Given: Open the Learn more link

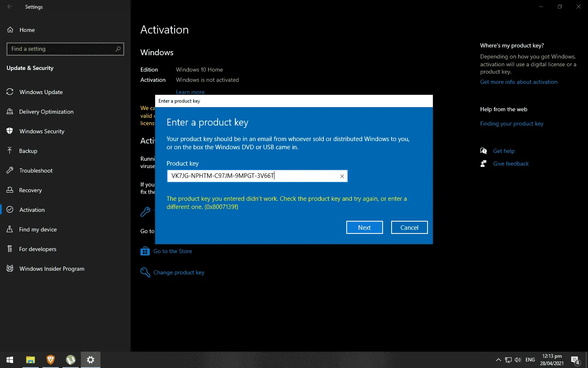Looking at the screenshot, I should [x=190, y=92].
